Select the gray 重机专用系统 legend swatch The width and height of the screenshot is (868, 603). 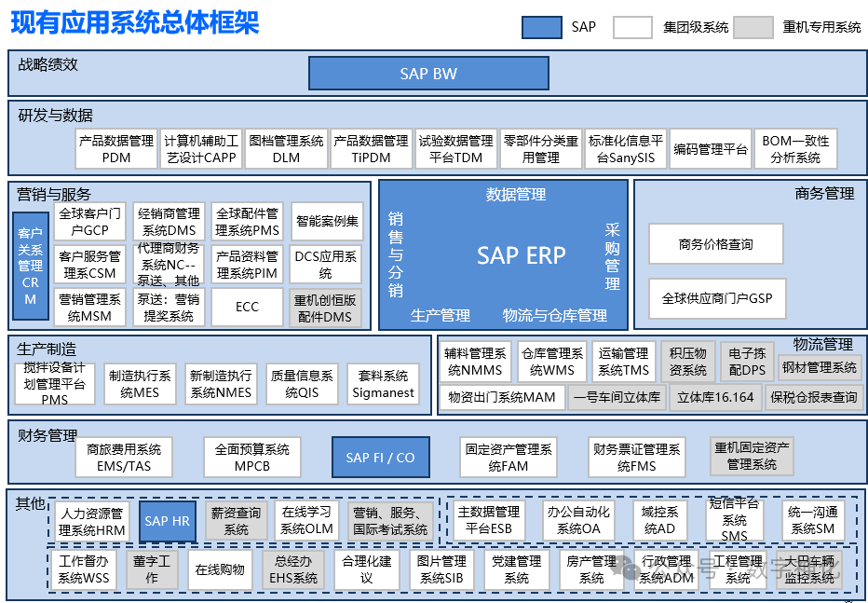pyautogui.click(x=753, y=27)
